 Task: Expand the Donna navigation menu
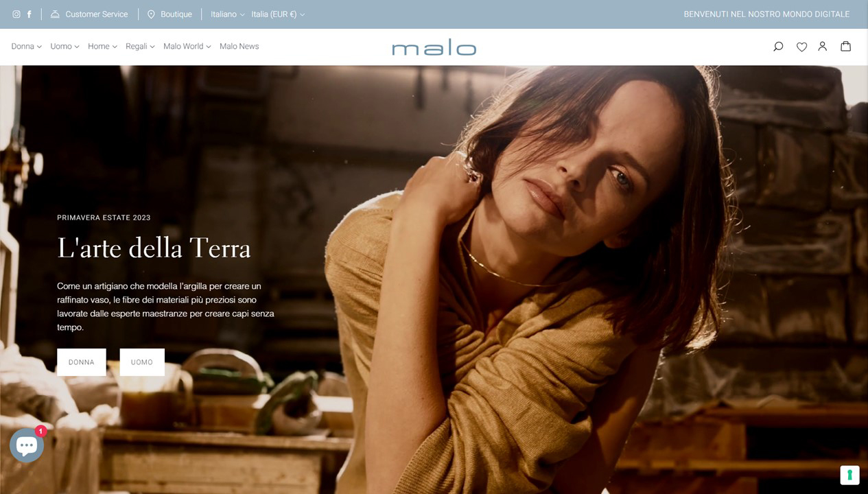point(27,46)
